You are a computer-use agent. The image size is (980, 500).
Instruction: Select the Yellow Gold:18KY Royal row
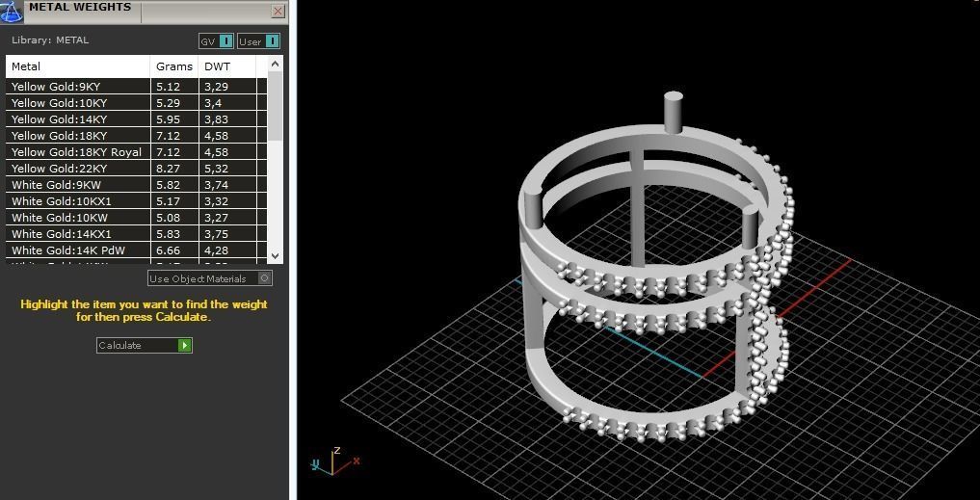click(x=136, y=152)
